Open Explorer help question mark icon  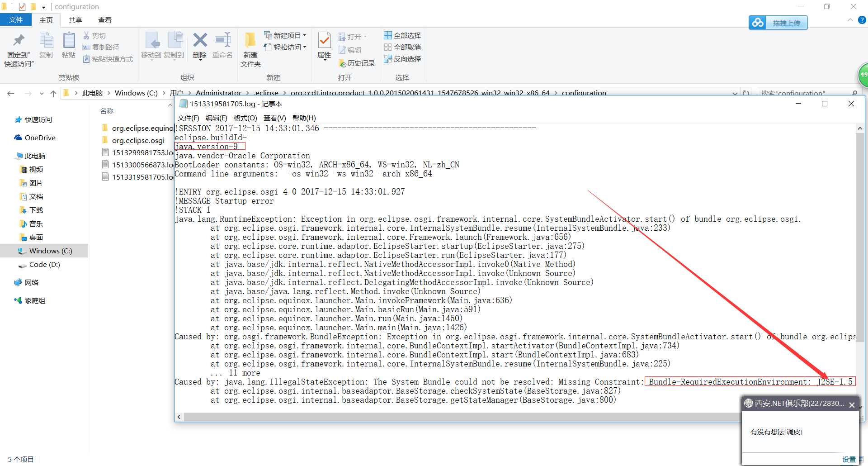coord(862,20)
